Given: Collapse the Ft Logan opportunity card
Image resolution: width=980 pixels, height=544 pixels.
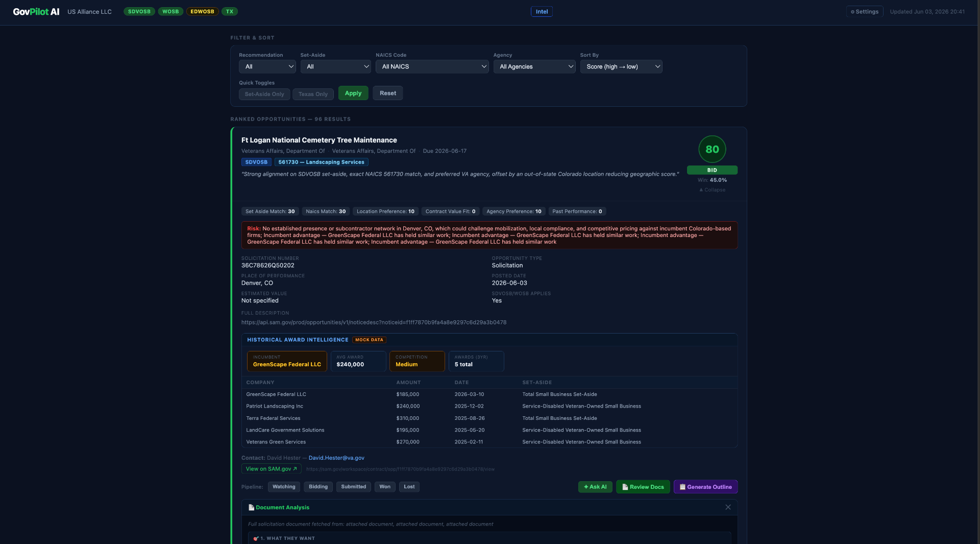Looking at the screenshot, I should click(712, 190).
